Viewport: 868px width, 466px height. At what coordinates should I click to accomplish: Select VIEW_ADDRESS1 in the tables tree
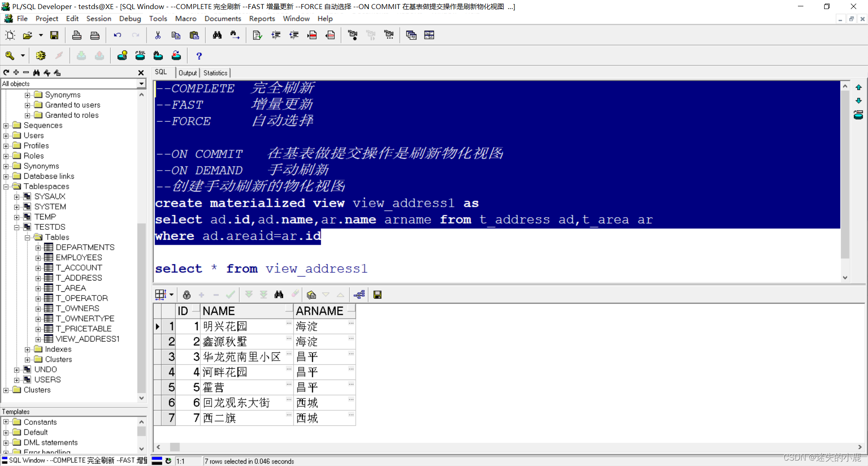87,339
